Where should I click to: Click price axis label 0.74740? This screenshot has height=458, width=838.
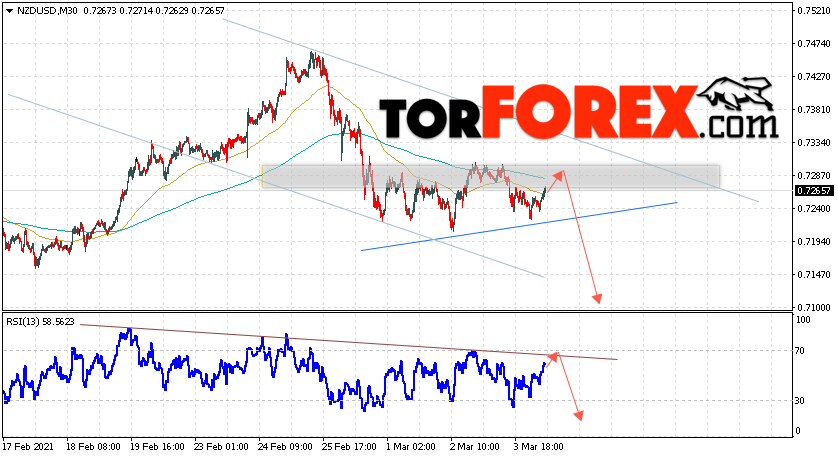click(813, 44)
